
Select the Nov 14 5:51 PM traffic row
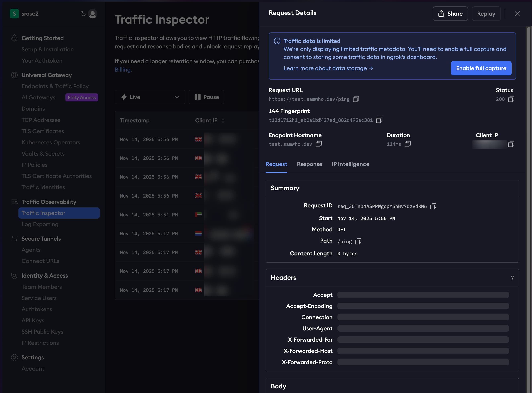167,214
